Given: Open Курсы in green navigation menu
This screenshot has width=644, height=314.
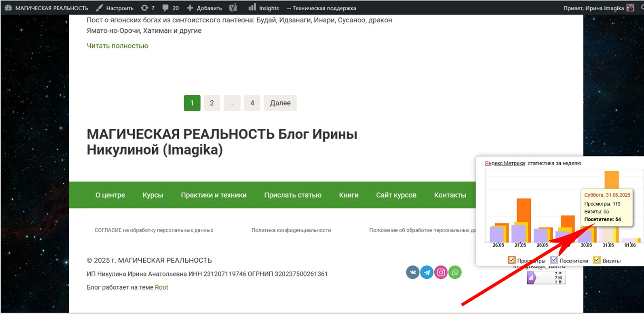Looking at the screenshot, I should [x=153, y=195].
